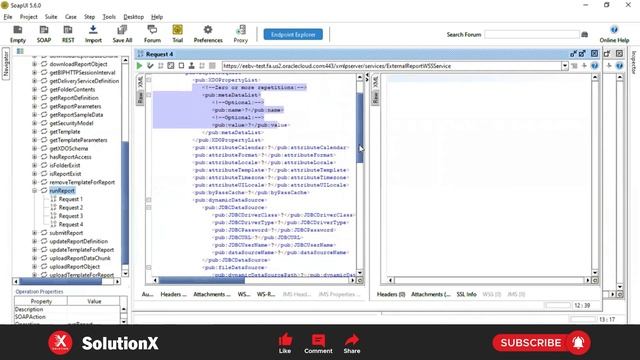Open the Project menu
The image size is (640, 360).
[29, 17]
